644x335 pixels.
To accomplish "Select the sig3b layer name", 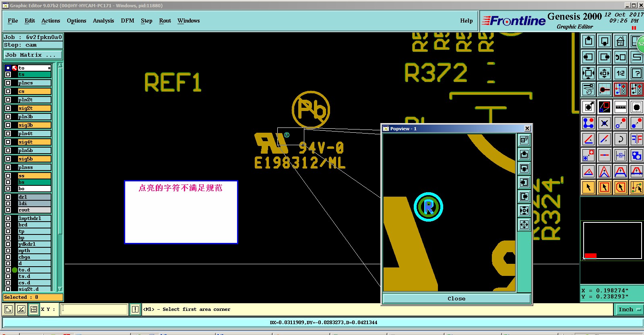I will [35, 125].
